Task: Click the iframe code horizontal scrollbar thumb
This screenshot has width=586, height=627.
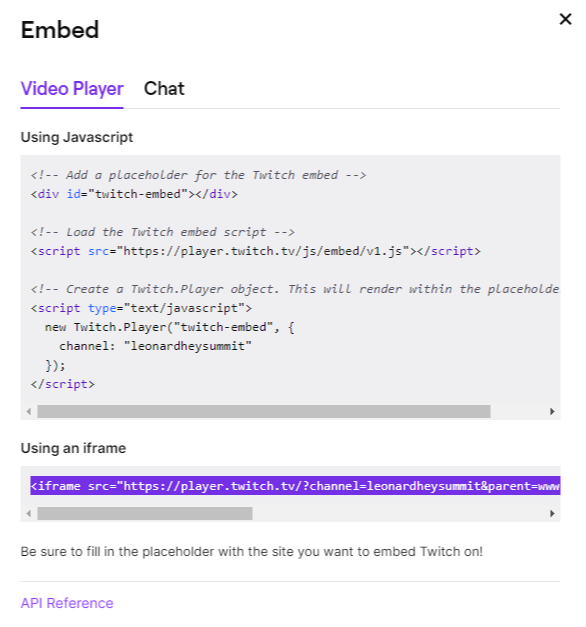Action: click(x=145, y=513)
